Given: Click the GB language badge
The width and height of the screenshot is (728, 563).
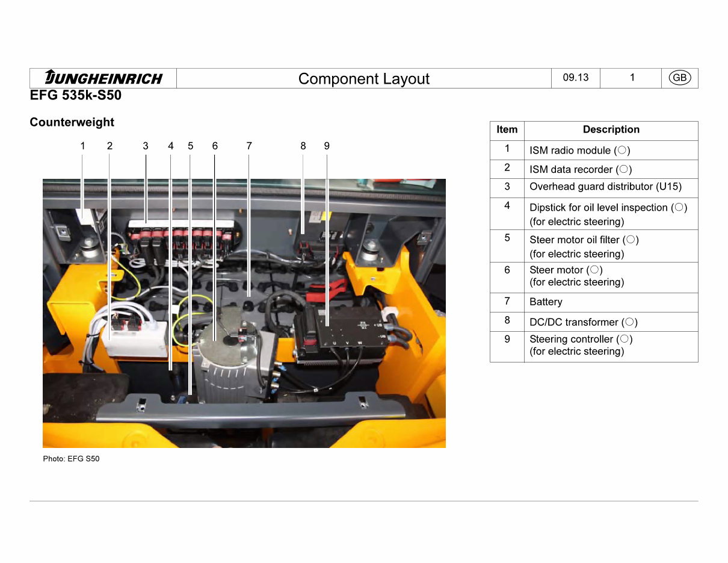Looking at the screenshot, I should 680,78.
